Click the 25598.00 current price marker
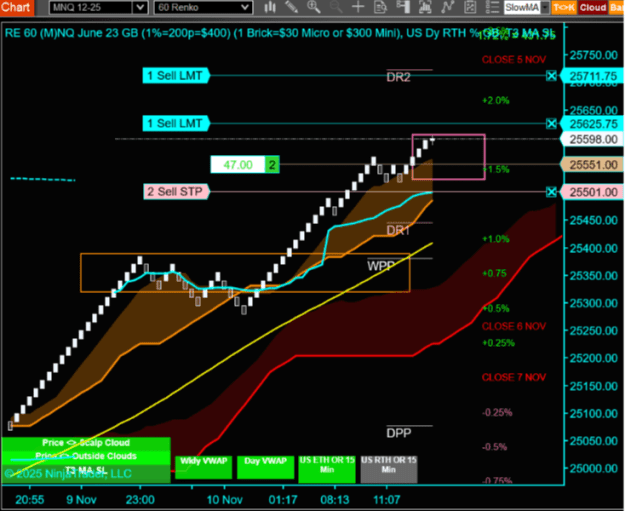Image resolution: width=625 pixels, height=511 pixels. click(592, 140)
